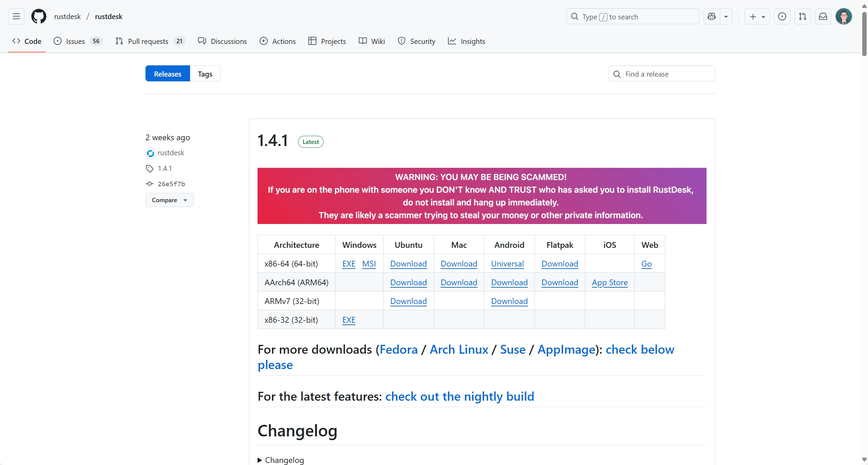Viewport: 868px width, 465px height.
Task: Open the pull requests header icon
Action: point(802,16)
